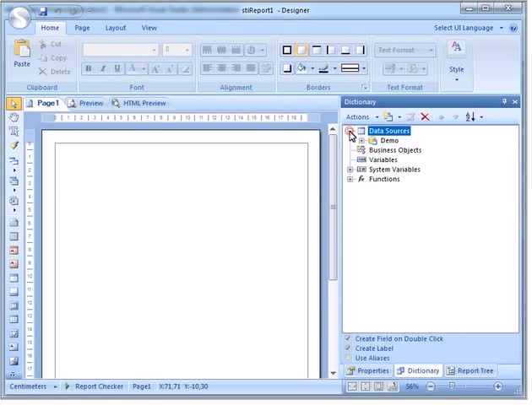Open the Actions dropdown in Dictionary
The height and width of the screenshot is (405, 532).
361,117
